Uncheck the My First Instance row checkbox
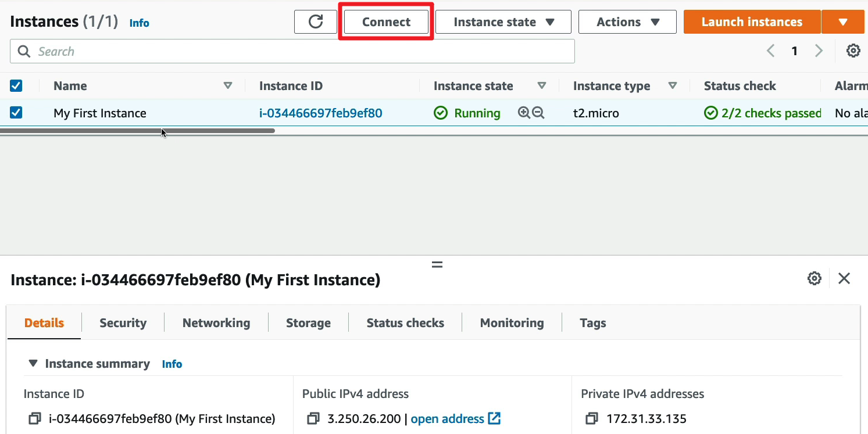868x434 pixels. click(x=16, y=113)
